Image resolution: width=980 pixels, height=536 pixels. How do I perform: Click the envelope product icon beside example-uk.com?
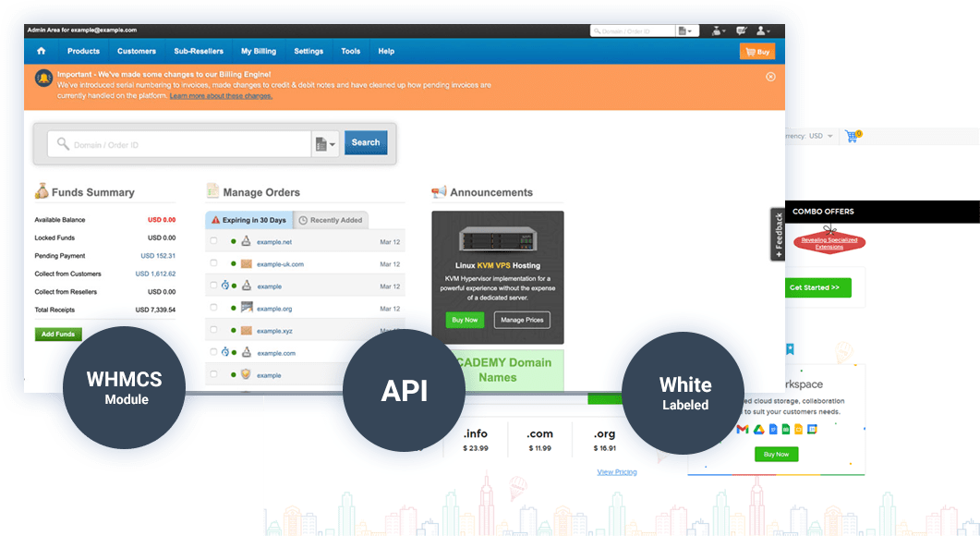tap(247, 264)
